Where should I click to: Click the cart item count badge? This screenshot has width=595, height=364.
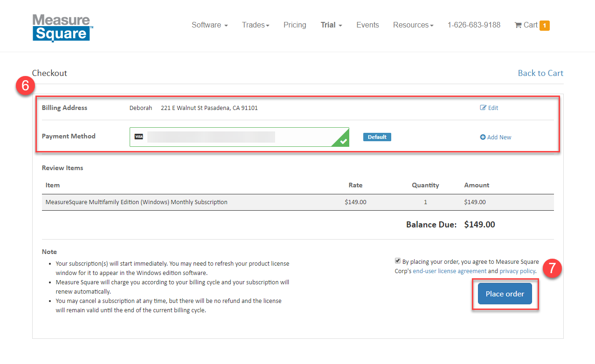[545, 26]
